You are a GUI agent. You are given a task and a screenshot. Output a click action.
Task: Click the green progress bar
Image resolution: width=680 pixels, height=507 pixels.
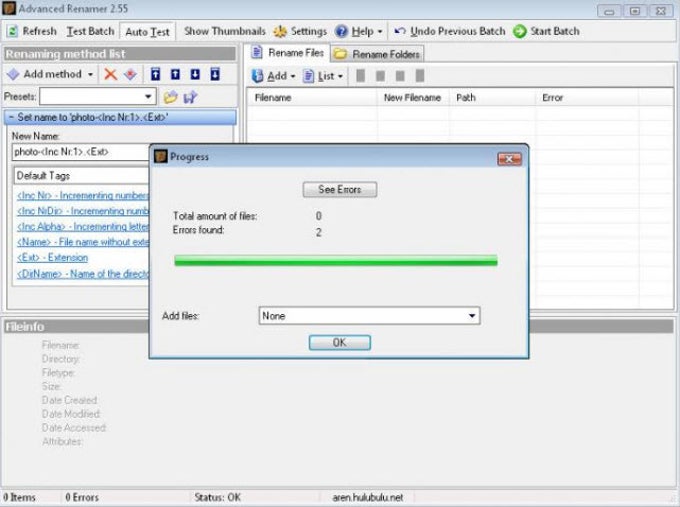pyautogui.click(x=336, y=261)
